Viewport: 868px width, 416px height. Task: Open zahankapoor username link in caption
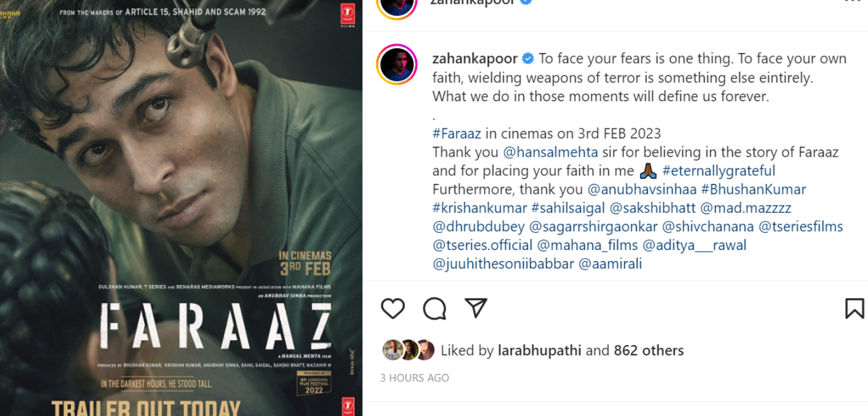474,59
